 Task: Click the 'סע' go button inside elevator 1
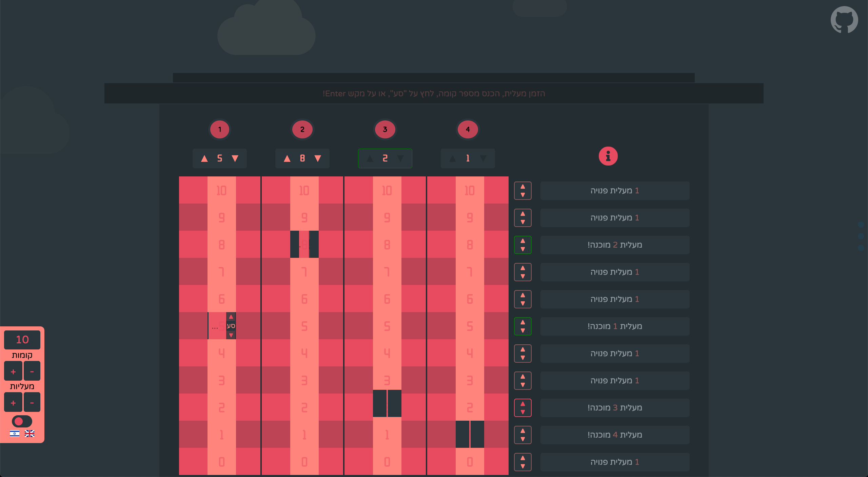231,326
